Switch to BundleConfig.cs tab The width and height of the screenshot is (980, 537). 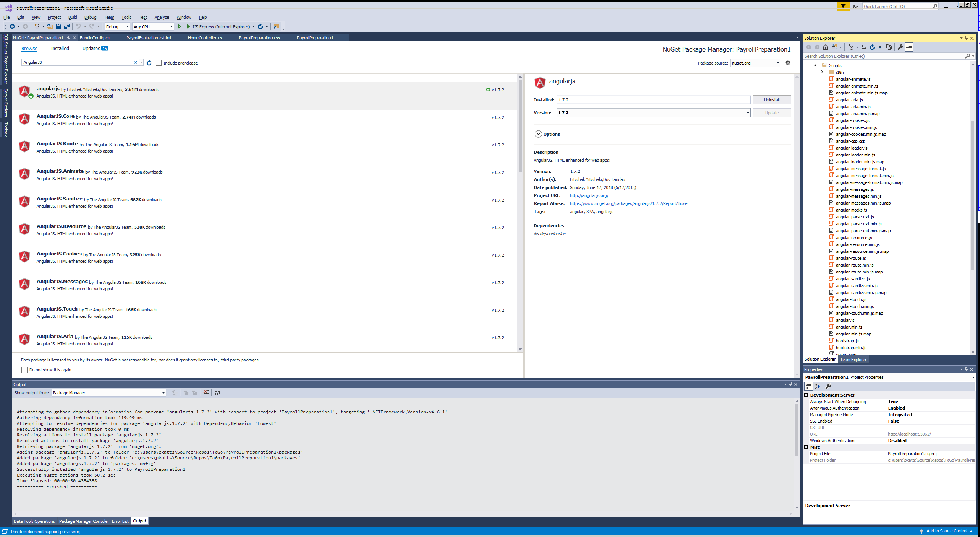95,38
